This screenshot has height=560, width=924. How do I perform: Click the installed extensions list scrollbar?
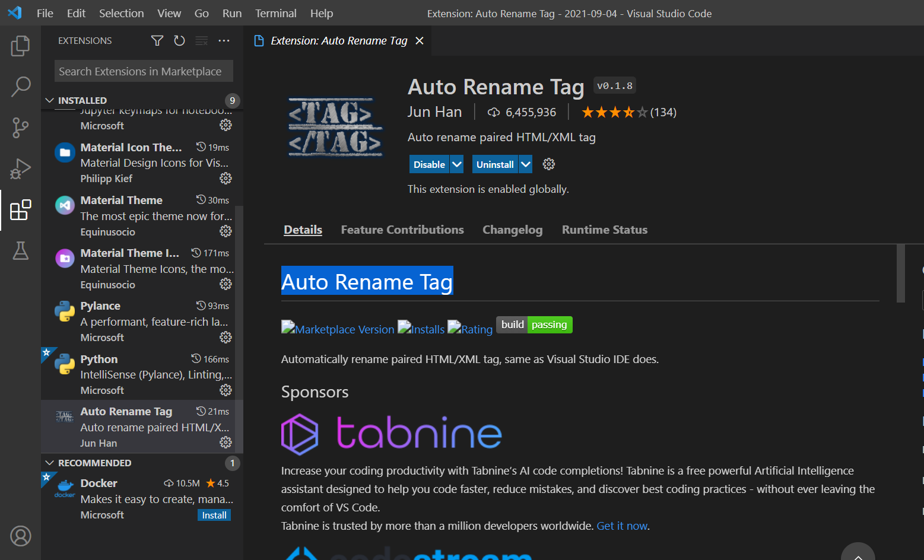click(239, 329)
